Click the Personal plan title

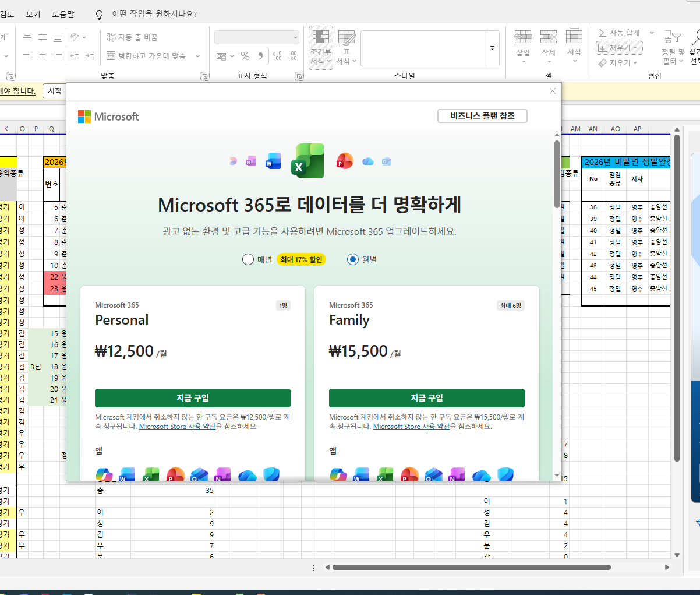coord(122,320)
